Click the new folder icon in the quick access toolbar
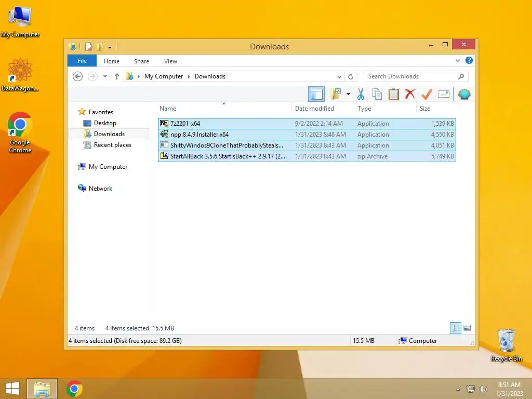Image resolution: width=532 pixels, height=399 pixels. click(x=100, y=46)
